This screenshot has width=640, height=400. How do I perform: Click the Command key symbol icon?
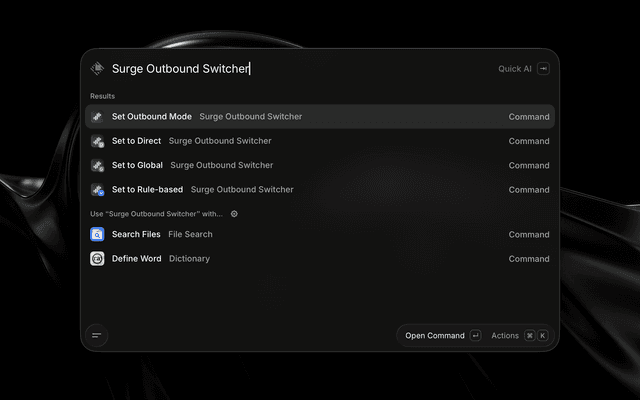[x=530, y=336]
